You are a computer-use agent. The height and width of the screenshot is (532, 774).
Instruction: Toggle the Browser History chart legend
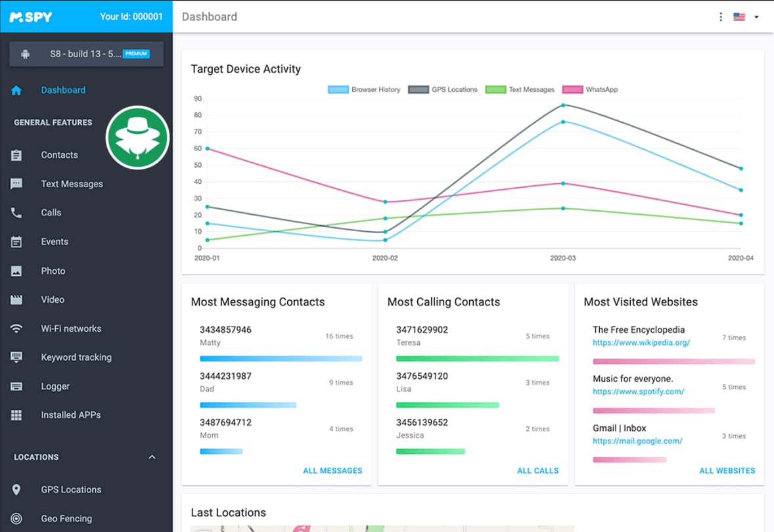click(364, 89)
